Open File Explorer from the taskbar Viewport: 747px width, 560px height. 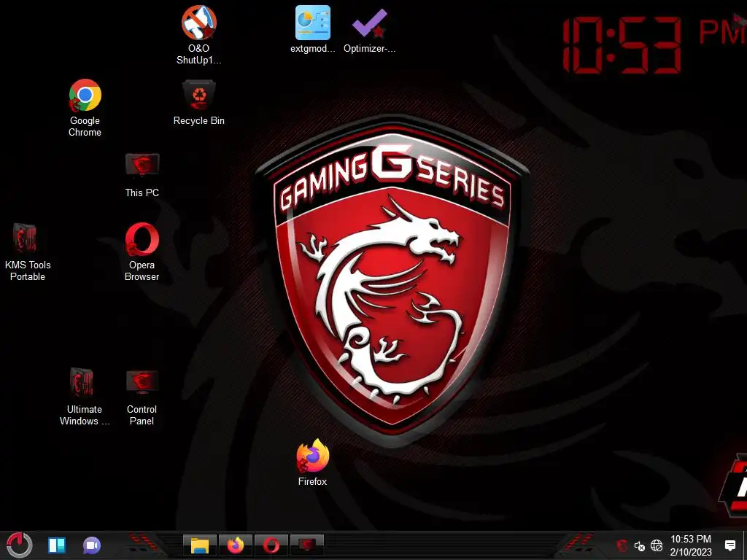(x=200, y=545)
